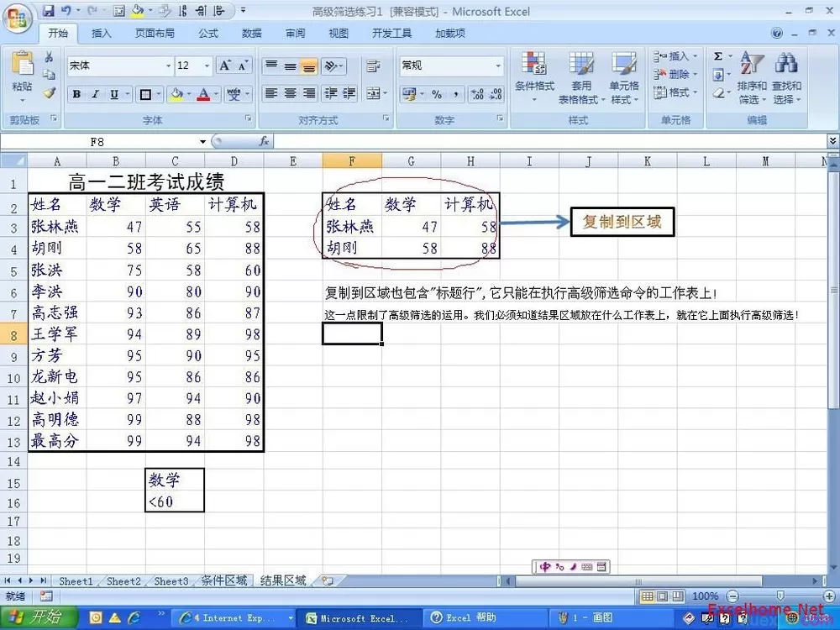Switch to Page Layout view

pos(662,596)
